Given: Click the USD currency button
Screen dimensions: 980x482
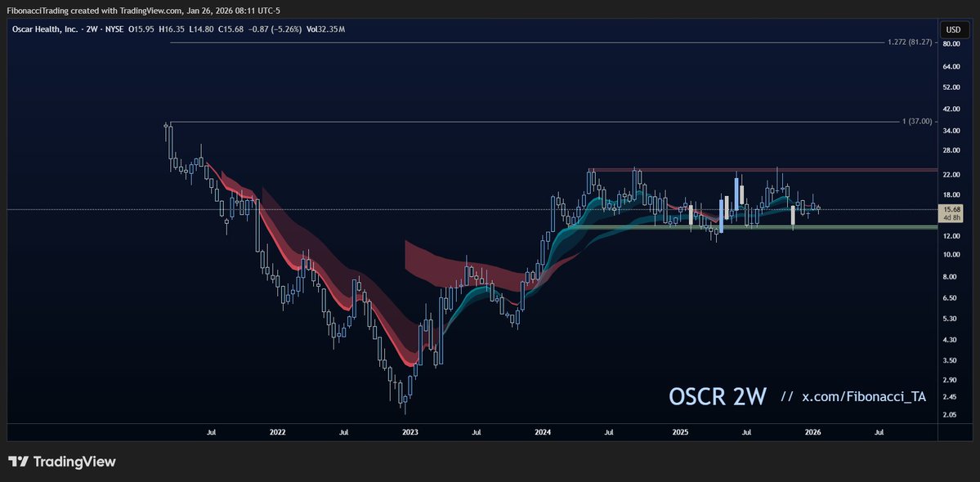Looking at the screenshot, I should point(953,29).
